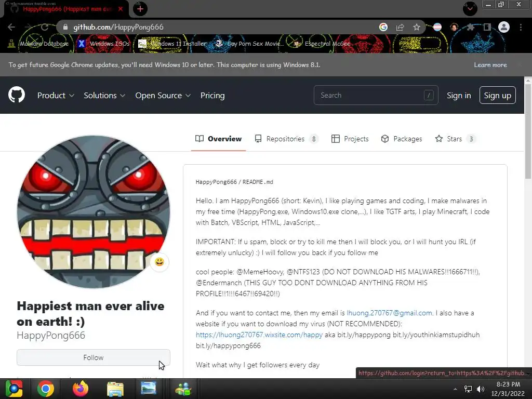
Task: Expand the Product dropdown menu
Action: [x=56, y=96]
